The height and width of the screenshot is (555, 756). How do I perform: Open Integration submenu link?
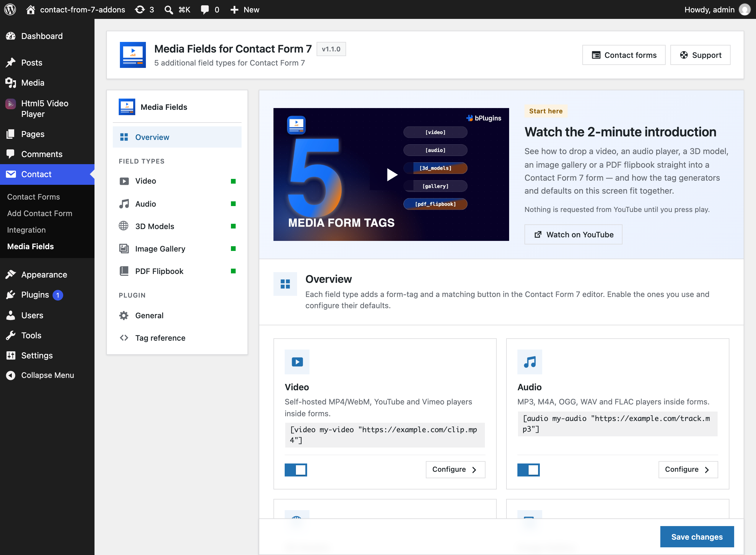(x=26, y=230)
